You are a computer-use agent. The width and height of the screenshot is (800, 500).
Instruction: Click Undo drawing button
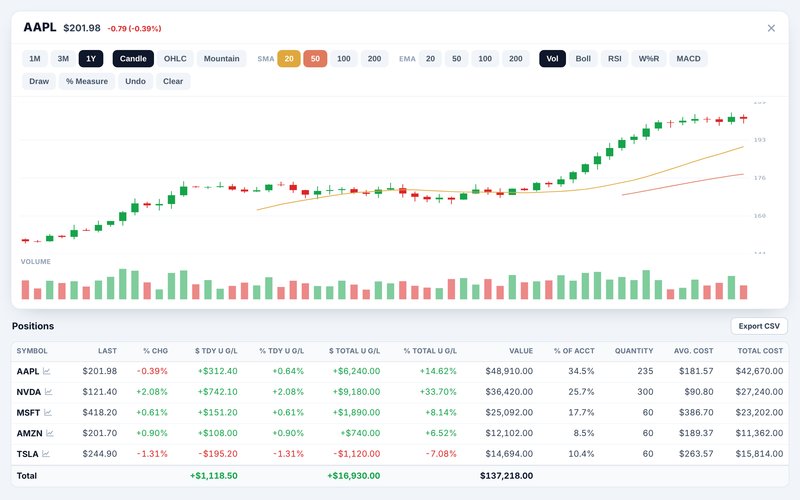[135, 81]
